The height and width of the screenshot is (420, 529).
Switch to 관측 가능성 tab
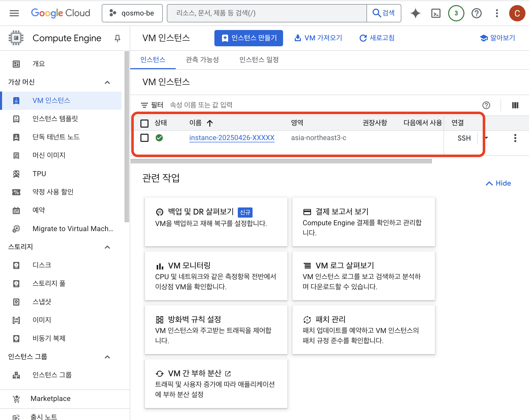pos(202,60)
